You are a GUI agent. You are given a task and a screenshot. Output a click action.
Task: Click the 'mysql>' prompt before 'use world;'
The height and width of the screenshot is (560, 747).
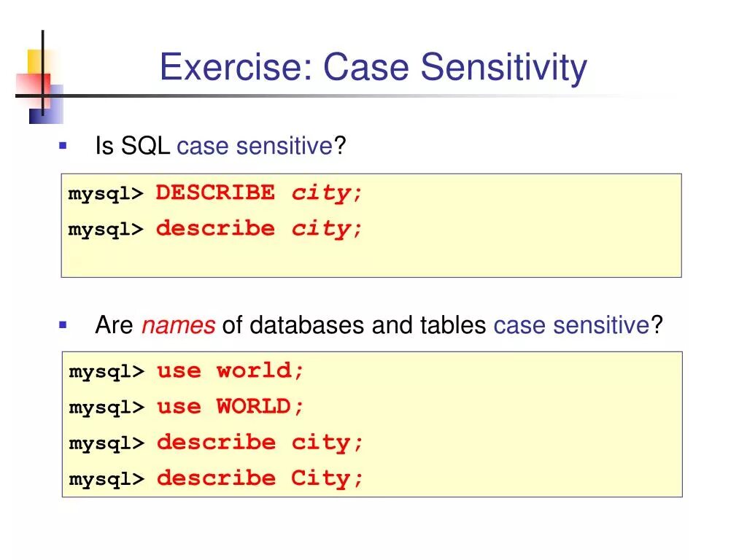pos(107,372)
